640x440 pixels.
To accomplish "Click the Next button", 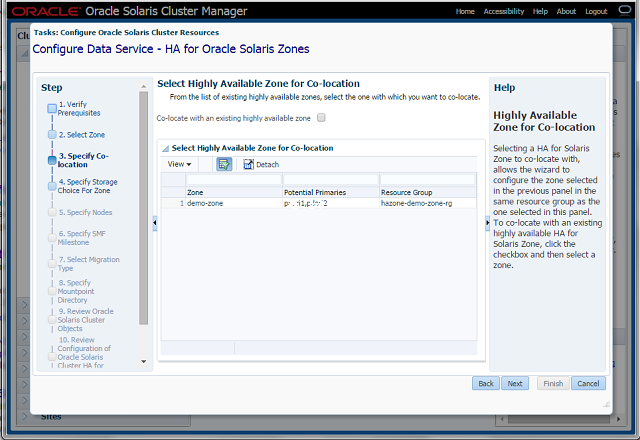I will point(515,383).
